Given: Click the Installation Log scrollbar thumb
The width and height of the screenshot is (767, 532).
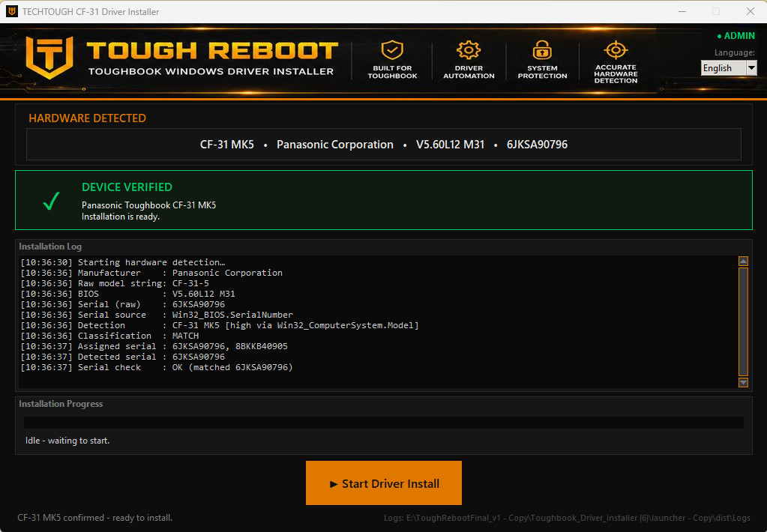Looking at the screenshot, I should pos(743,321).
